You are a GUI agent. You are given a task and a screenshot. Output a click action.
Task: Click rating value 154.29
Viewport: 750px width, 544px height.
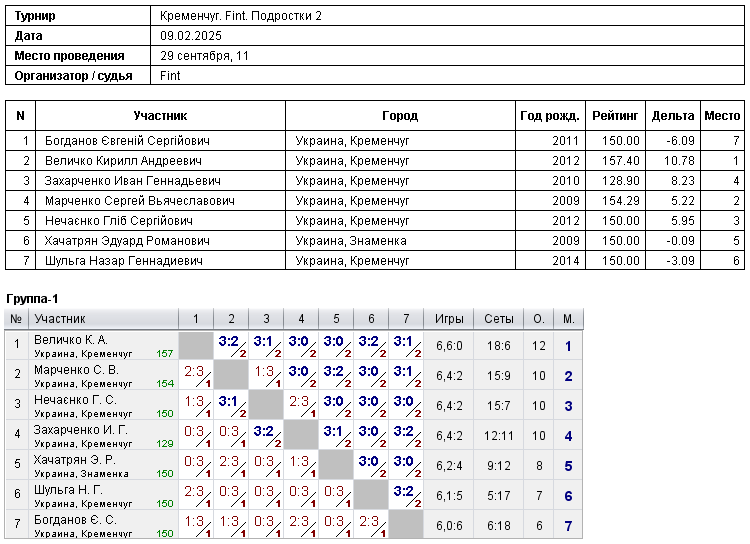click(x=620, y=201)
